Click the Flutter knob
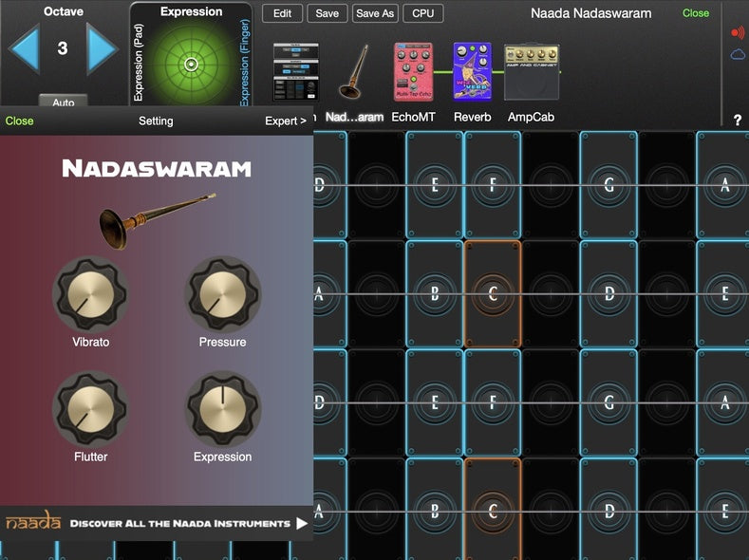The image size is (749, 560). (91, 409)
